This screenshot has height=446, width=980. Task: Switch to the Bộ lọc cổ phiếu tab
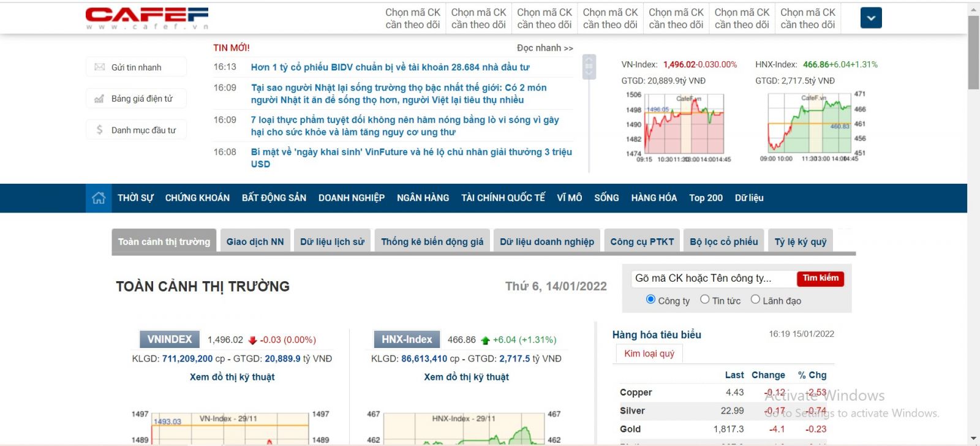point(724,242)
